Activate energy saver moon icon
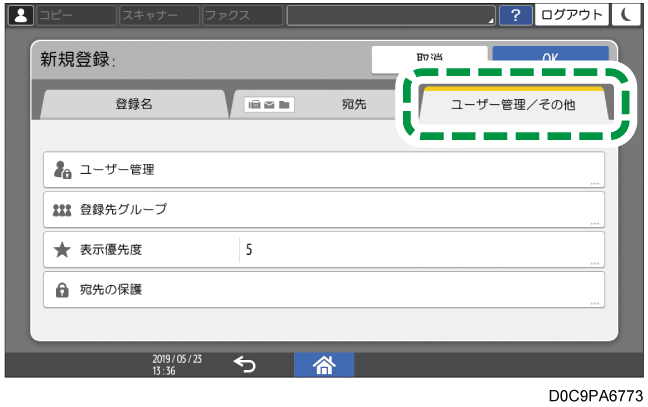The image size is (648, 407). pyautogui.click(x=626, y=15)
